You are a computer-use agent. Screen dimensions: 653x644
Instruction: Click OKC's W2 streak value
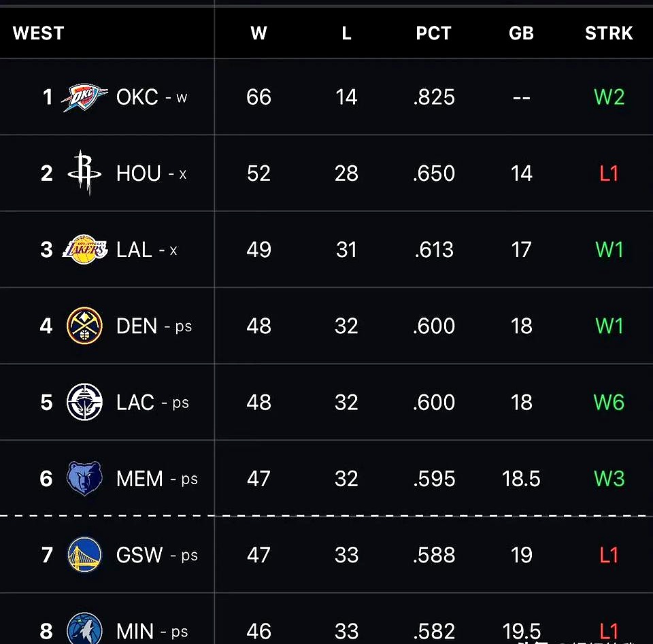pyautogui.click(x=609, y=97)
